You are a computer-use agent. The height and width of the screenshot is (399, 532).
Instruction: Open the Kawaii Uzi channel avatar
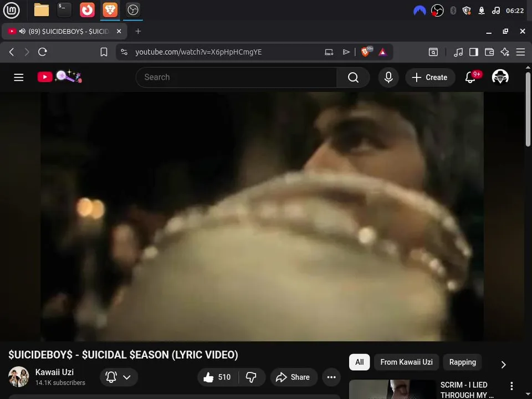coord(19,377)
